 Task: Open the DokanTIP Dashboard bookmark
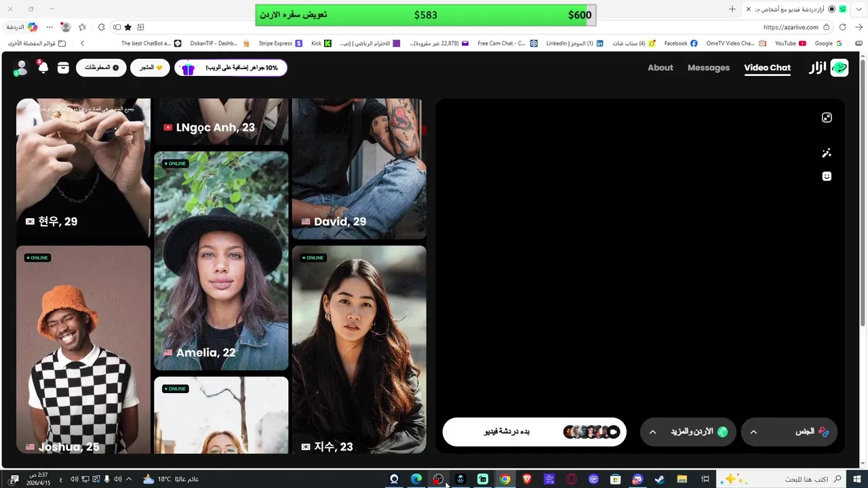[220, 43]
